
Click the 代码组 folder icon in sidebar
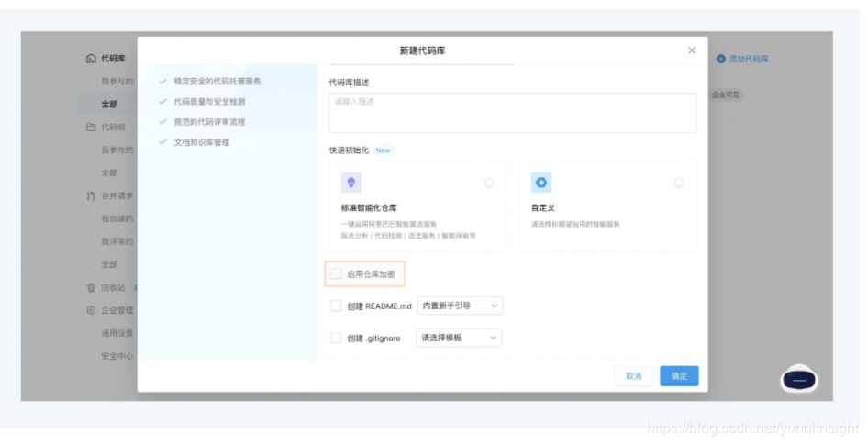click(x=91, y=127)
